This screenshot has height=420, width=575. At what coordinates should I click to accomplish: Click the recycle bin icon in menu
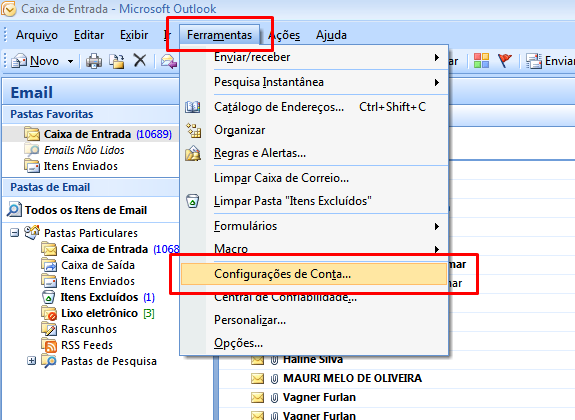[x=193, y=201]
